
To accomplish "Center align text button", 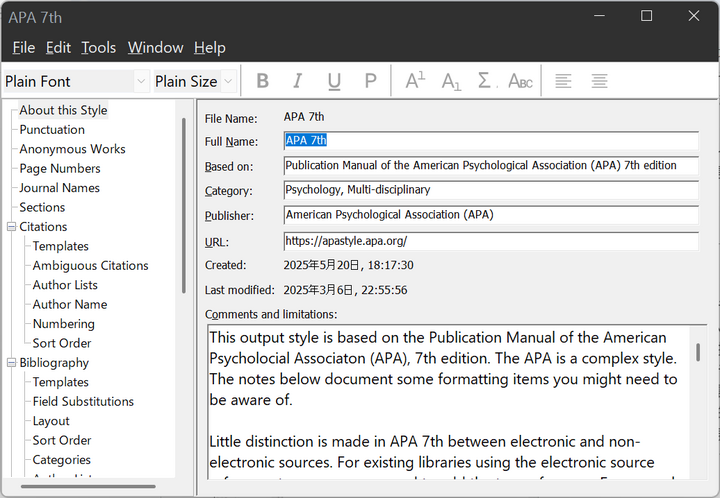I will (599, 81).
